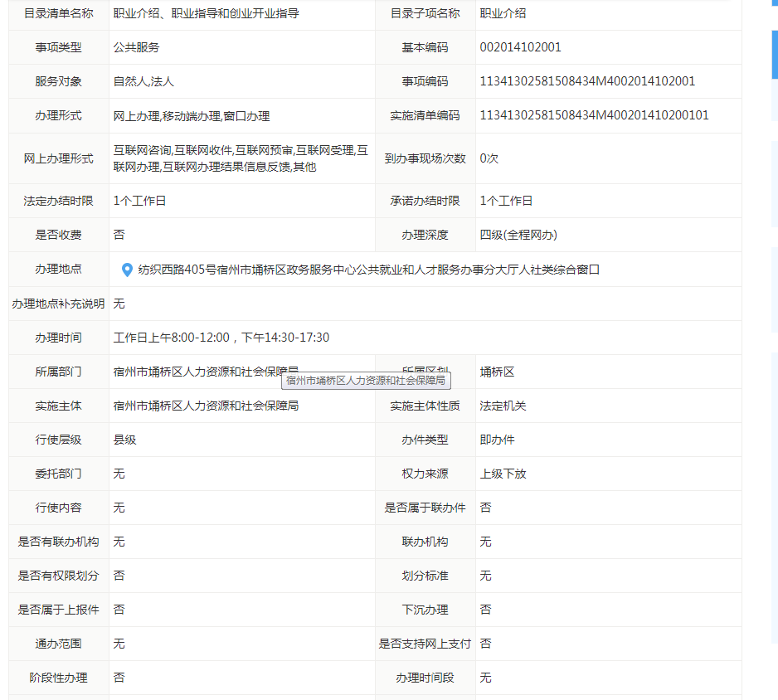Click the 职业介绍 value of 目录子项名称
778x700 pixels.
[503, 13]
